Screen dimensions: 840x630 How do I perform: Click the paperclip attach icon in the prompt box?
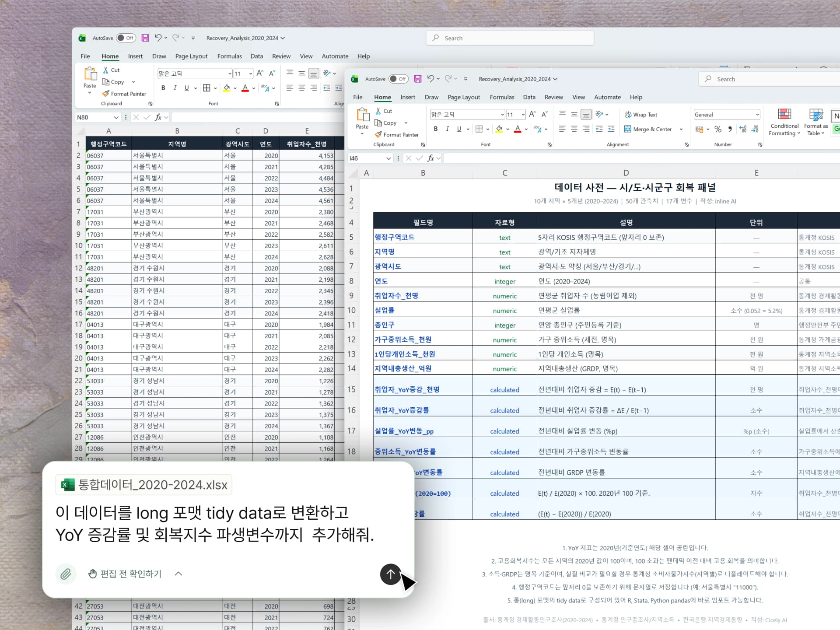66,574
